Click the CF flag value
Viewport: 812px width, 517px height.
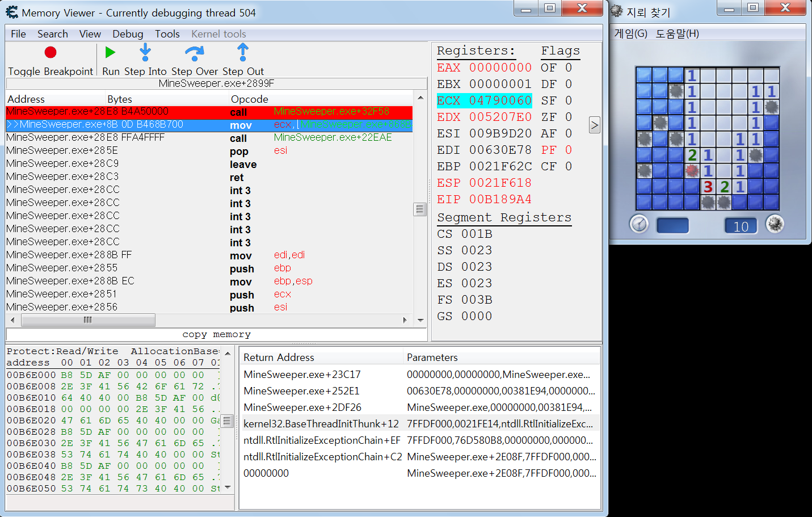[x=569, y=166]
